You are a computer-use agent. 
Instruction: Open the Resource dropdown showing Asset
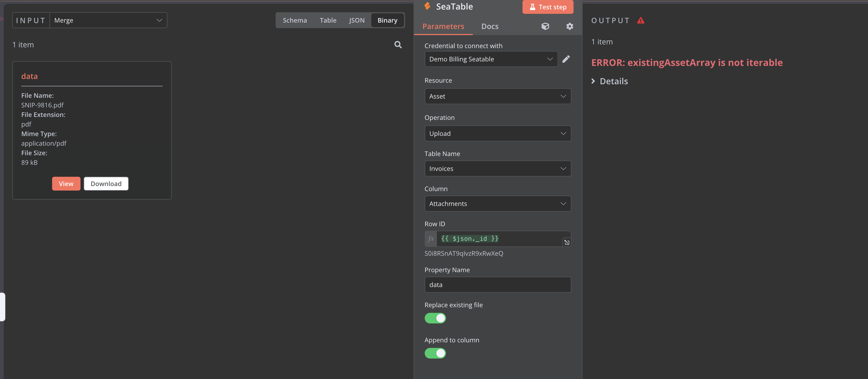click(x=497, y=96)
